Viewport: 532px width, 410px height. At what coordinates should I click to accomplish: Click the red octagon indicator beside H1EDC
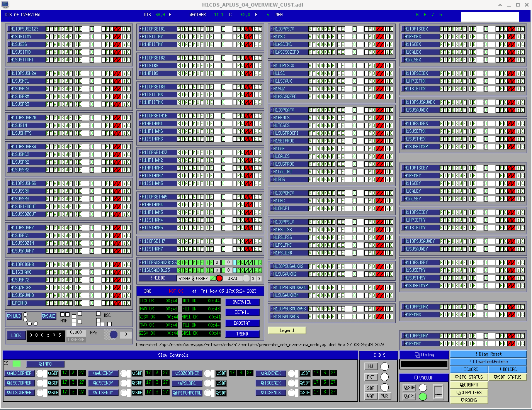pyautogui.click(x=219, y=278)
